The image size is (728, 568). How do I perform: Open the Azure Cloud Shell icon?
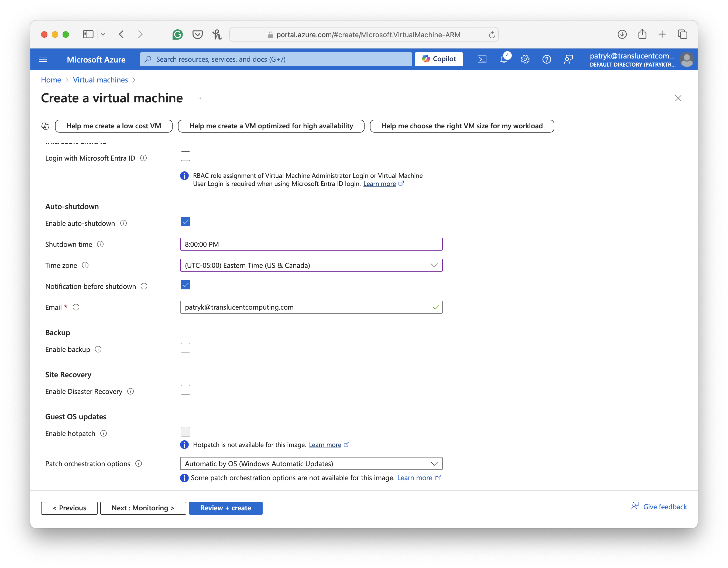coord(482,59)
